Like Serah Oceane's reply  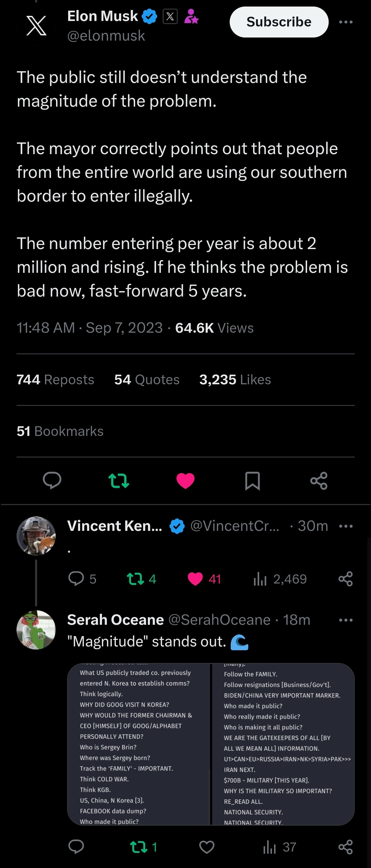tap(207, 847)
